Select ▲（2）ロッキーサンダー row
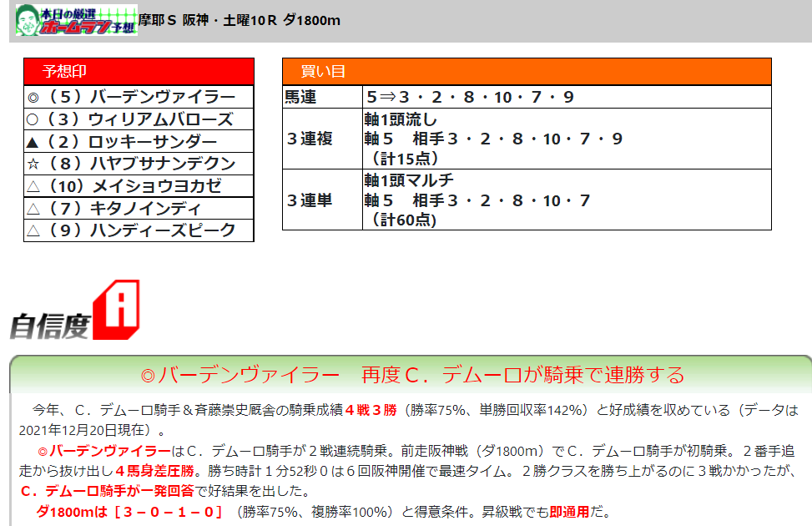This screenshot has width=812, height=526. point(139,141)
